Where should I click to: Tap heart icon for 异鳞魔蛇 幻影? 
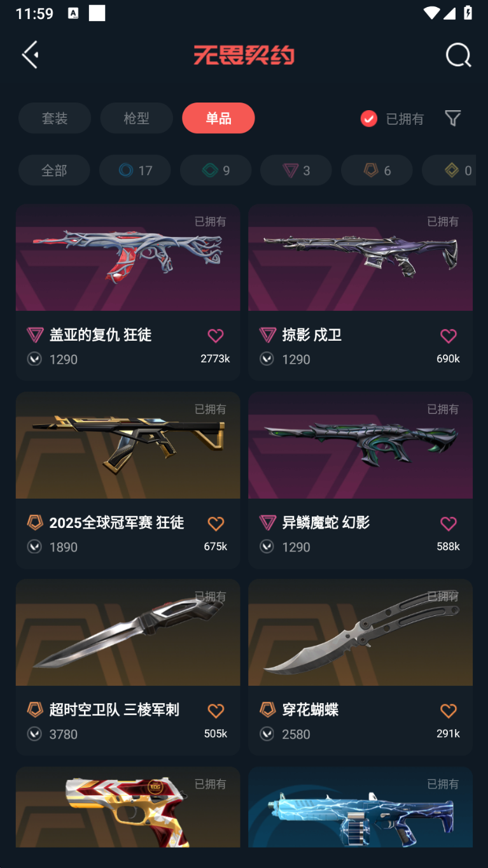coord(449,523)
